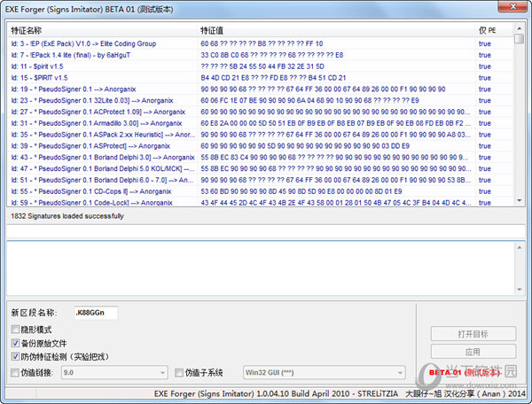The width and height of the screenshot is (532, 404).
Task: Click signature value 60 06 FC 1E 07 BE
Action: 309,100
